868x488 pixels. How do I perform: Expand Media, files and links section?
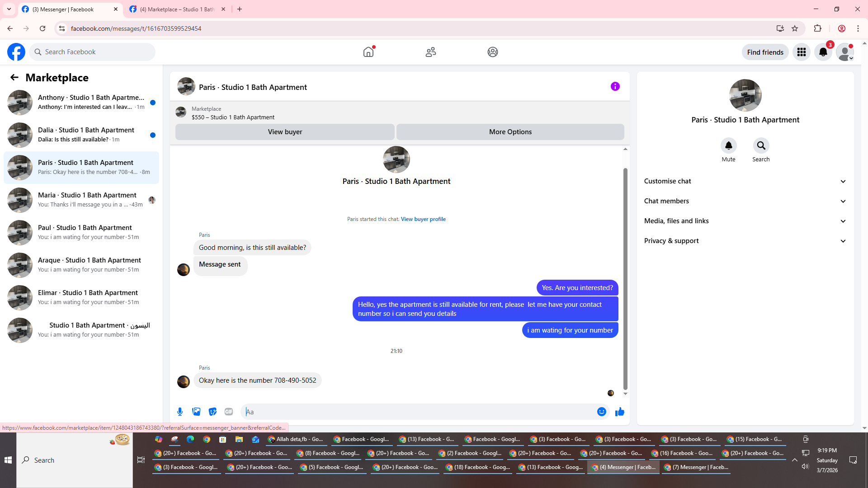(745, 221)
